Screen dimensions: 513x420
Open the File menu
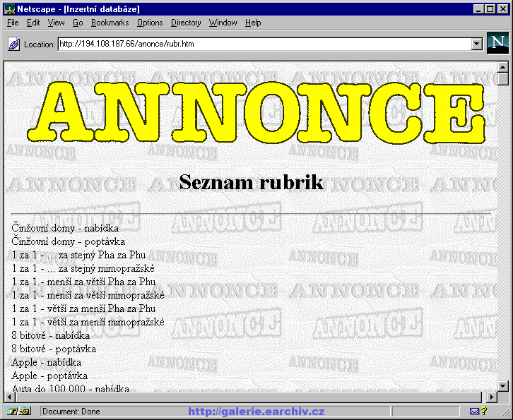pos(13,23)
